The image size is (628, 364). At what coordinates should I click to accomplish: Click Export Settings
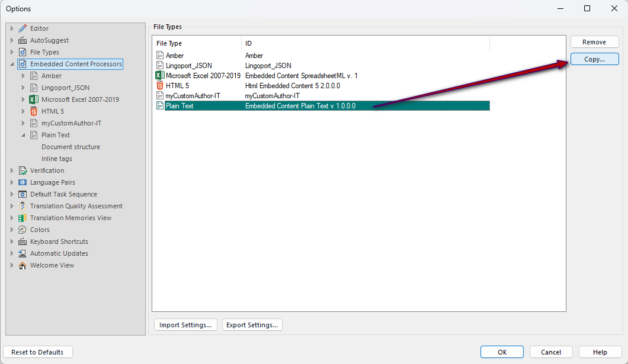pyautogui.click(x=252, y=324)
